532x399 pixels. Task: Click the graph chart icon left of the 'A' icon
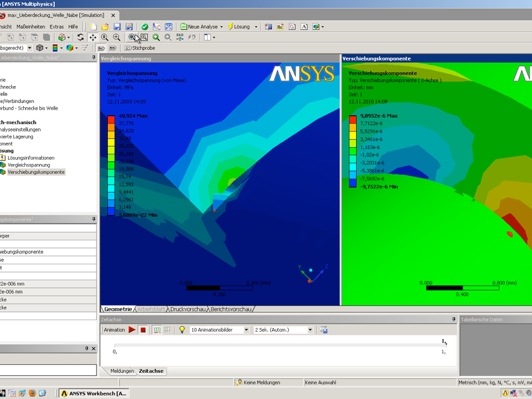[x=292, y=27]
